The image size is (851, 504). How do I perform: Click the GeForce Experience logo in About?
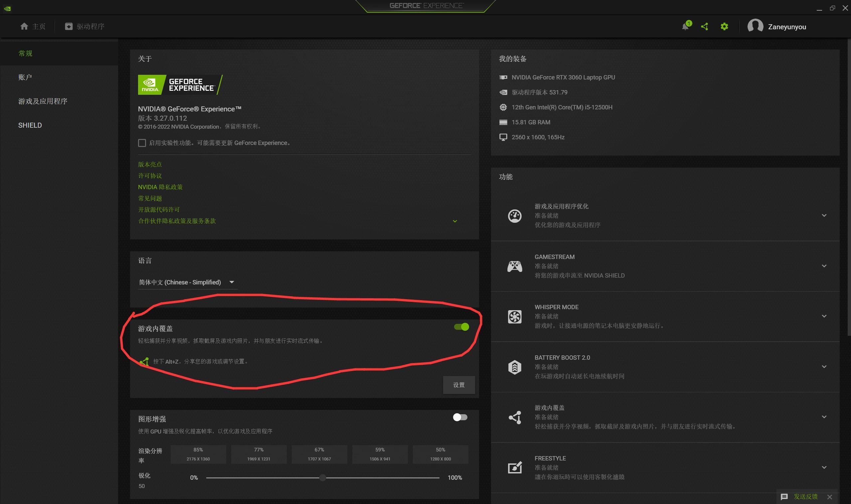(180, 84)
